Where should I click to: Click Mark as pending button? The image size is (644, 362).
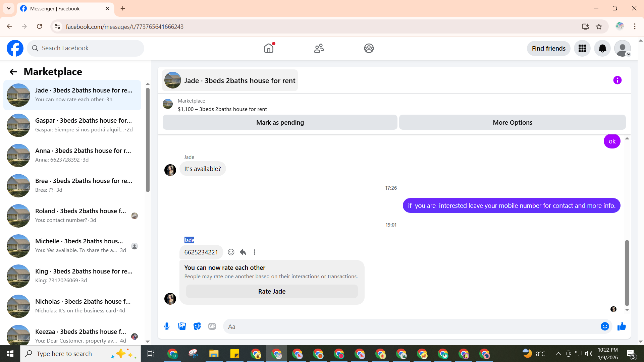[280, 123]
